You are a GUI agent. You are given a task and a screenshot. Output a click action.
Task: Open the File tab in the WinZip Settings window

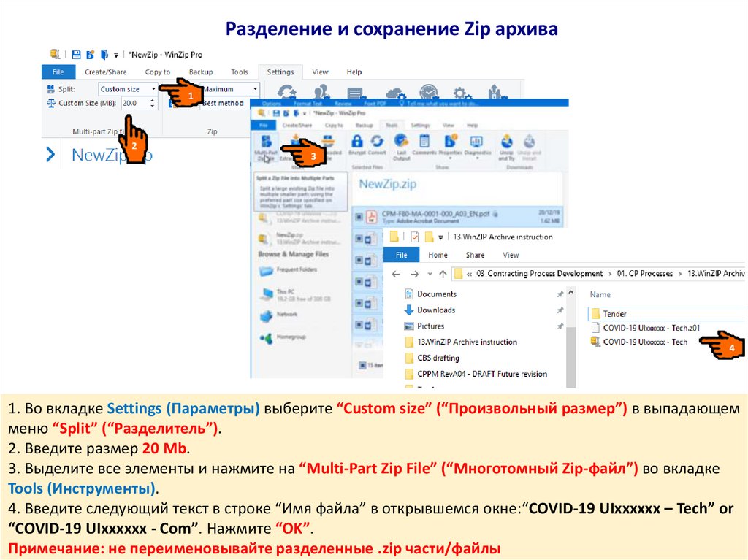click(x=58, y=72)
